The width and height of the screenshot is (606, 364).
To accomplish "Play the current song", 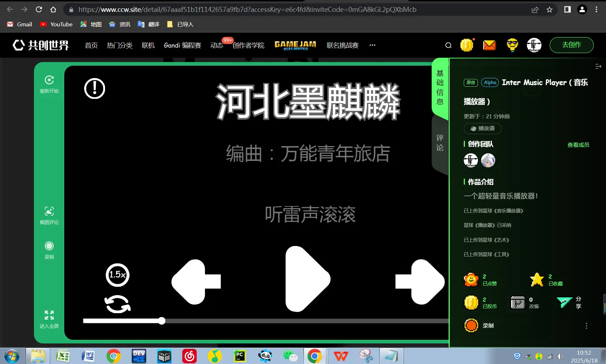I will (x=308, y=279).
